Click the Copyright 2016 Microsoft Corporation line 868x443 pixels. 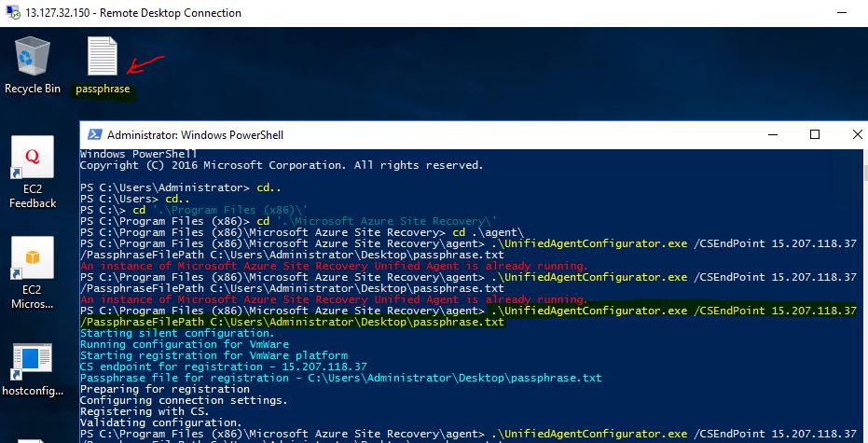click(281, 165)
